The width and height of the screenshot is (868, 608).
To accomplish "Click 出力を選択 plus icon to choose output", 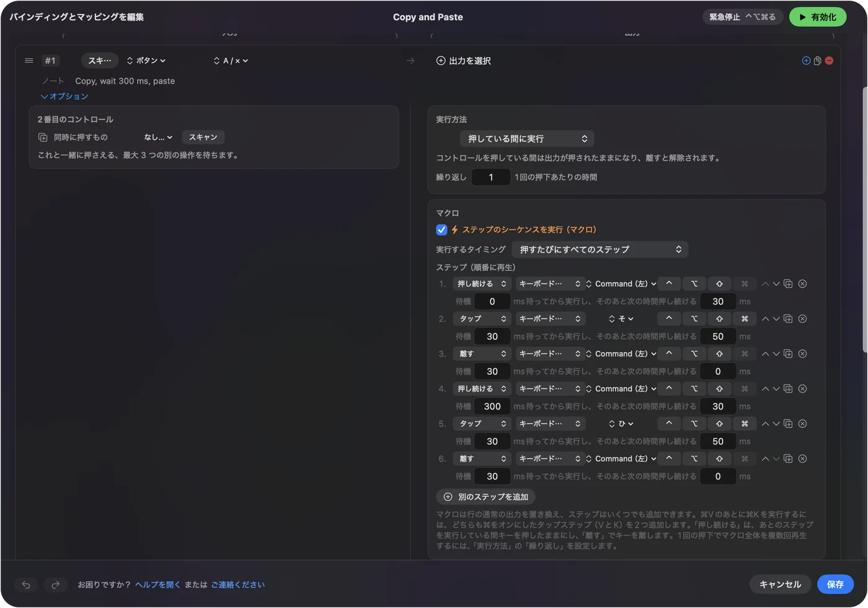I will [441, 61].
